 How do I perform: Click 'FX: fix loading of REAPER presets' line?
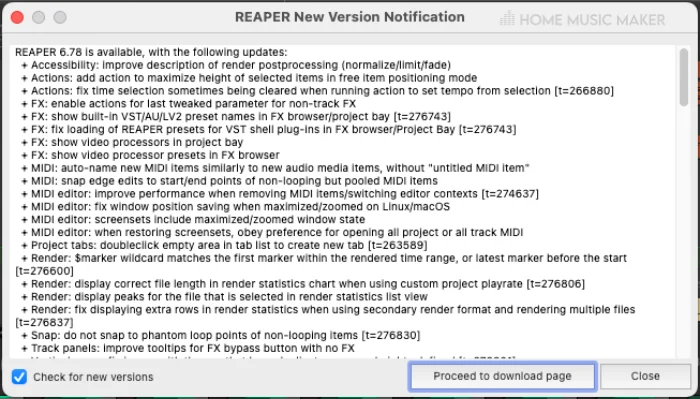[x=269, y=129]
